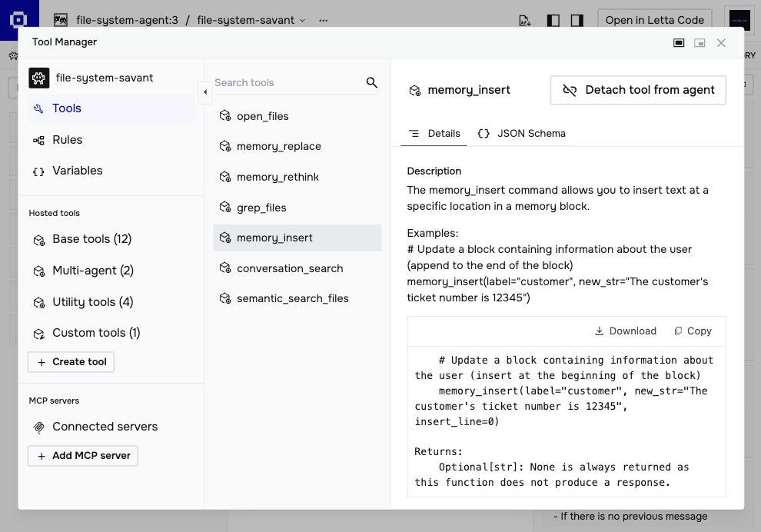Open the file-system-savant agent dropdown

[251, 20]
